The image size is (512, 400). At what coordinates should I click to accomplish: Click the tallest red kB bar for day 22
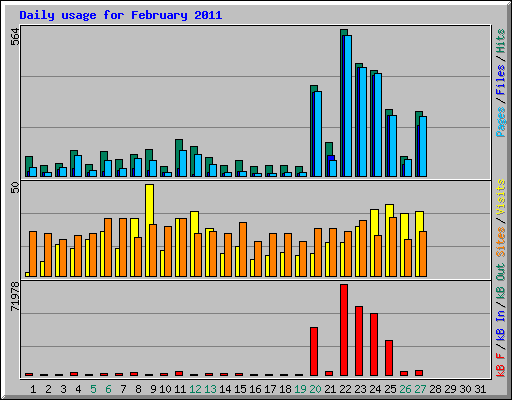[x=344, y=330]
